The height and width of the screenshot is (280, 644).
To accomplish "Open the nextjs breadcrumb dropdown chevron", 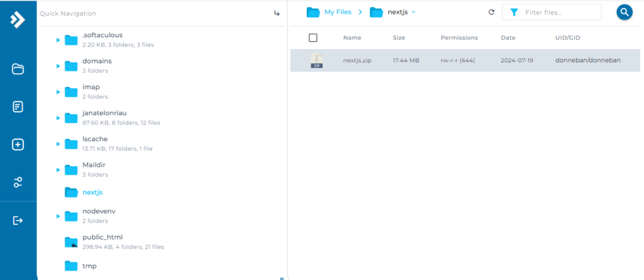I will [x=414, y=12].
